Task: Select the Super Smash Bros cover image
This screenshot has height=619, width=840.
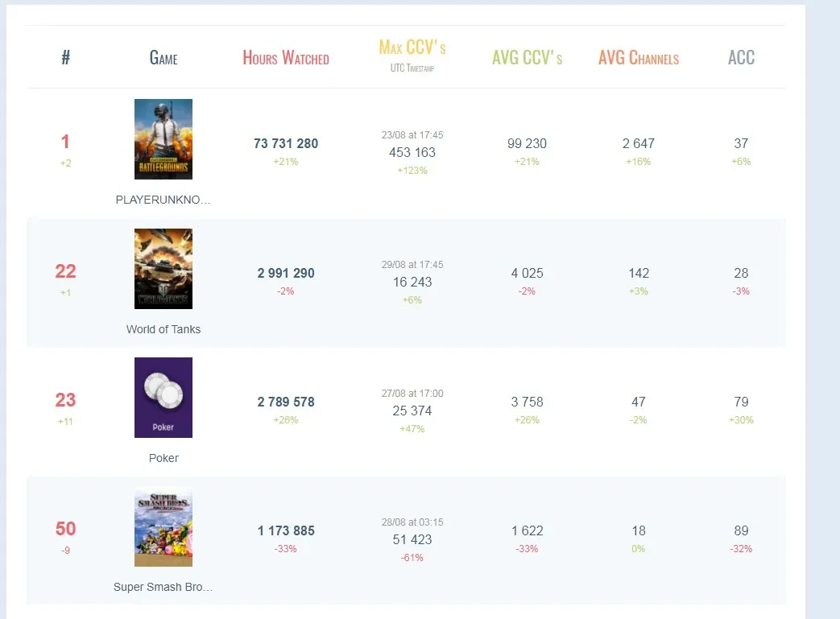Action: click(163, 527)
